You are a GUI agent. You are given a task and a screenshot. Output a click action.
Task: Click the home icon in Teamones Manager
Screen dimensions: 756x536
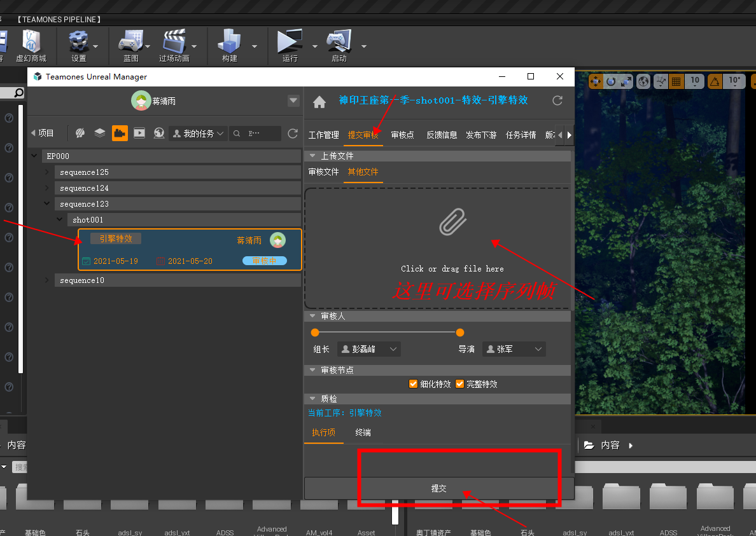pyautogui.click(x=319, y=102)
